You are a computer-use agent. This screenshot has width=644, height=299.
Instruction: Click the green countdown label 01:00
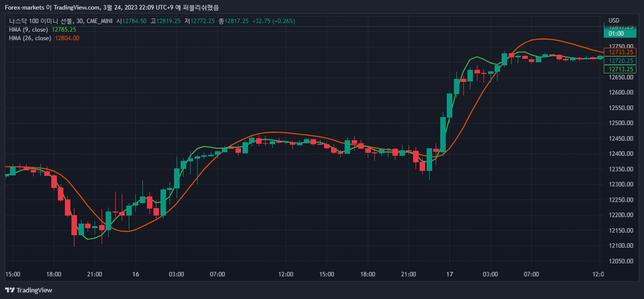616,34
